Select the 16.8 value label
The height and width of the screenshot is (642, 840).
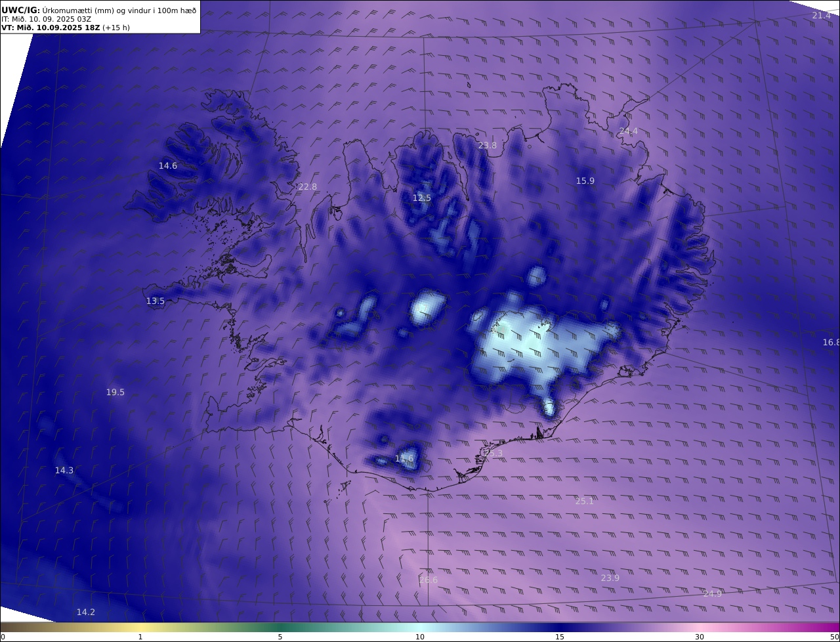click(x=831, y=343)
